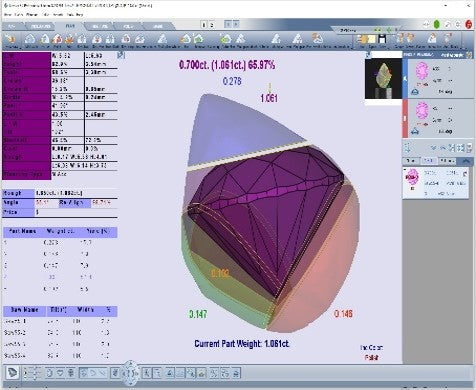This screenshot has height=390, width=476.
Task: Click the down chevron in plan list controls
Action: [433, 148]
